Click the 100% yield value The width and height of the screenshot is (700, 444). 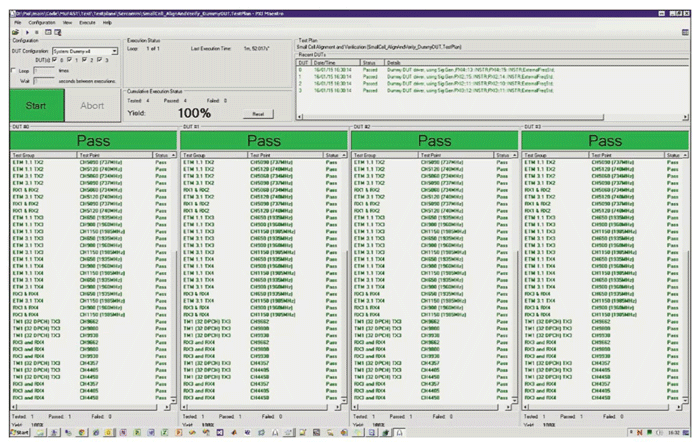pos(194,113)
